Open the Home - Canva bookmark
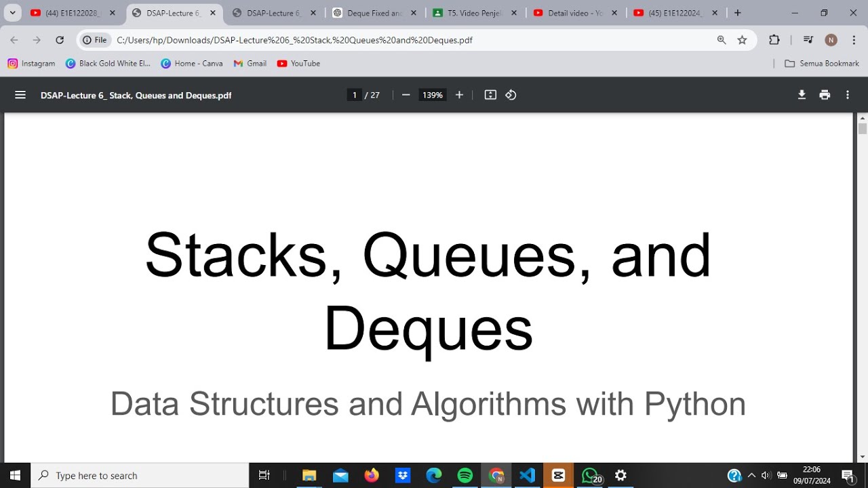Screen dimensions: 868x488 [x=192, y=63]
